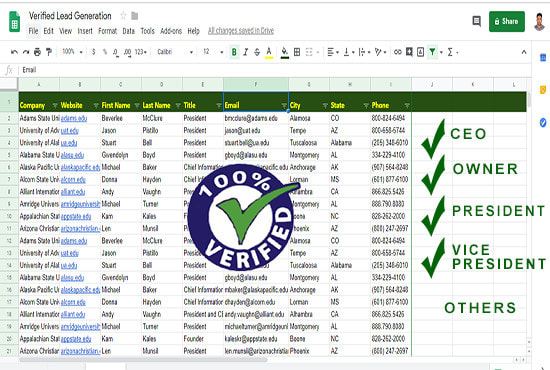Open the 123 number format dropdown
Screen dimensions: 550x370
coord(141,52)
